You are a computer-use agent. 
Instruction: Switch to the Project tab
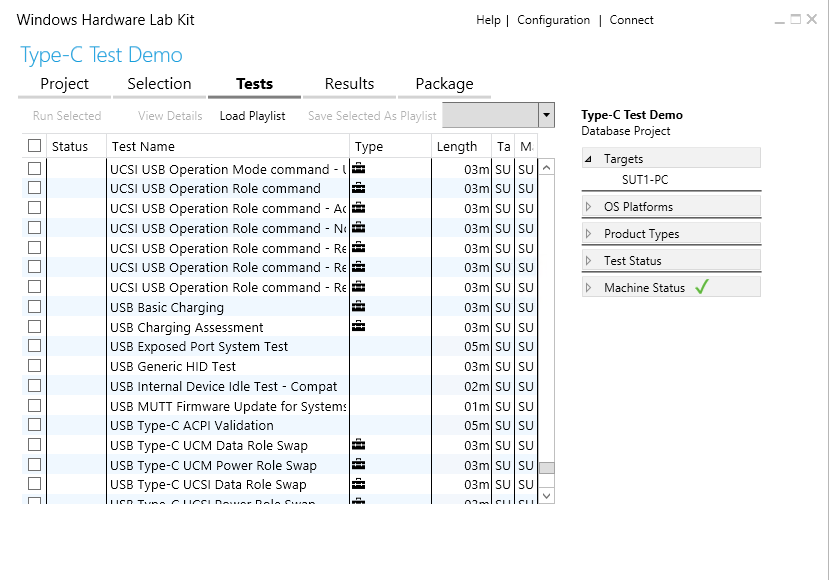tap(65, 84)
